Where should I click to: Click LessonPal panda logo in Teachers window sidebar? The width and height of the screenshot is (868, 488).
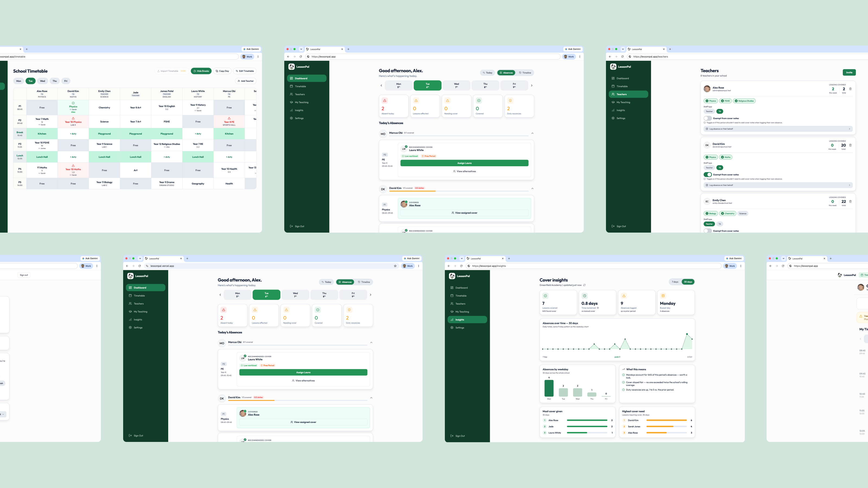pos(613,67)
